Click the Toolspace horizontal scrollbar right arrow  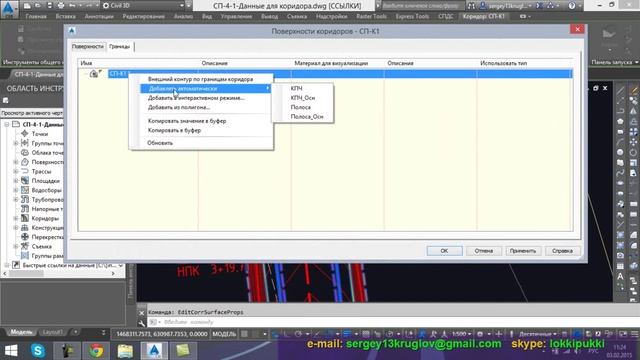pyautogui.click(x=113, y=274)
